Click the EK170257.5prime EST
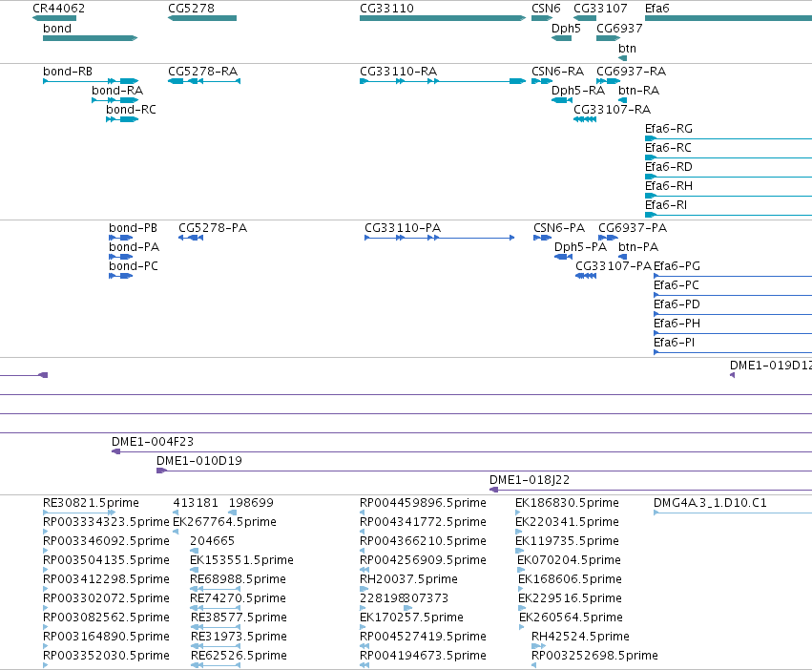 click(x=363, y=627)
